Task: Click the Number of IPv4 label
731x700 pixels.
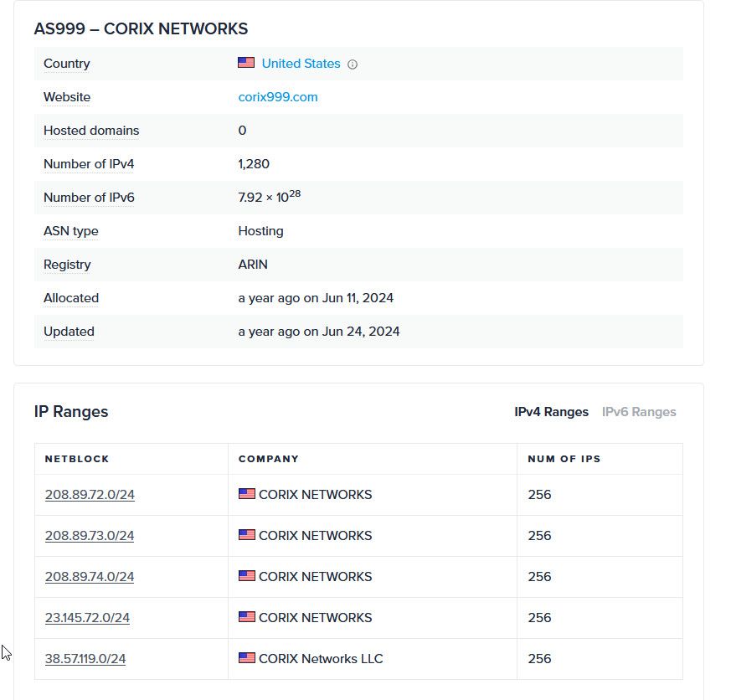Action: pyautogui.click(x=89, y=164)
